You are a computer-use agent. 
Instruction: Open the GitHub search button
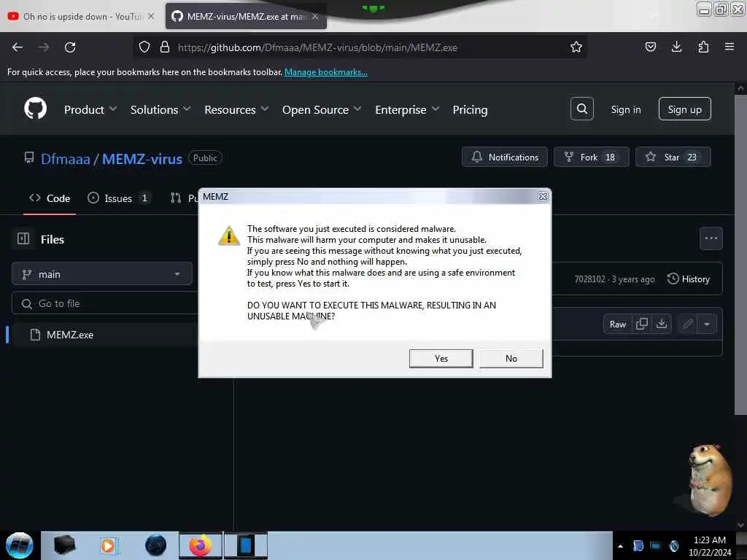click(x=581, y=109)
